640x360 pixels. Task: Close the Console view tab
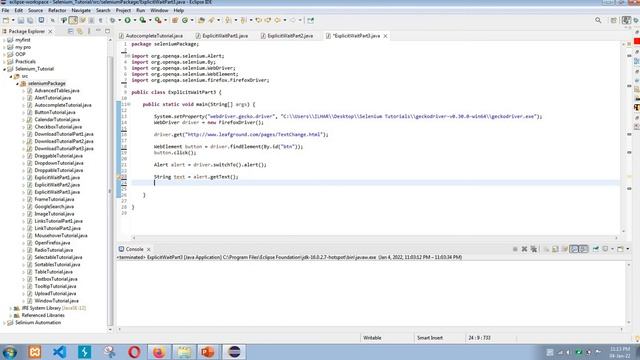(149, 249)
